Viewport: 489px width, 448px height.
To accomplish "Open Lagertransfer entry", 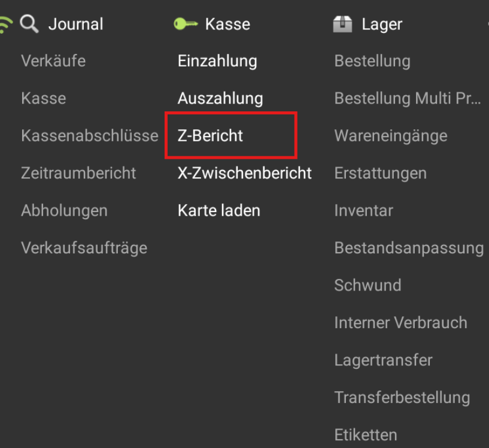I will pos(383,360).
